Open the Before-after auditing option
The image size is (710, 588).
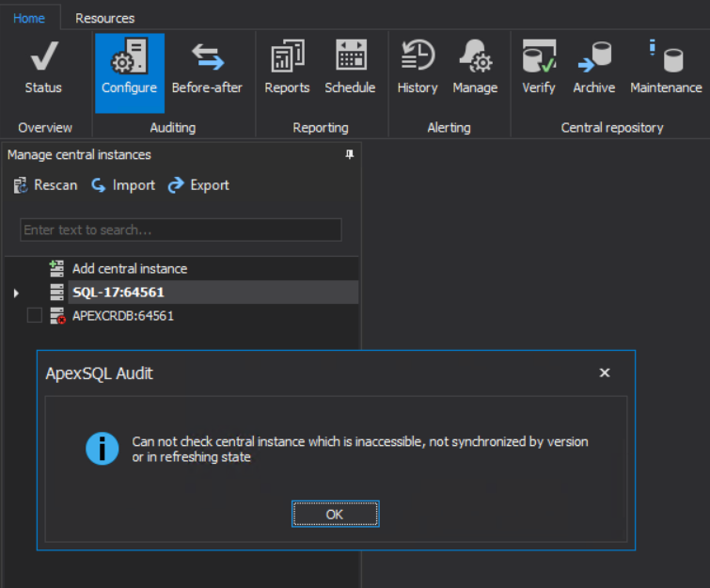[207, 68]
